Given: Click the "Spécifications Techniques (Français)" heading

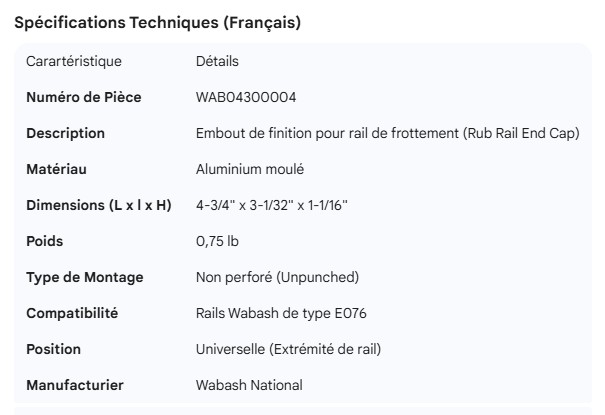Looking at the screenshot, I should tap(157, 23).
